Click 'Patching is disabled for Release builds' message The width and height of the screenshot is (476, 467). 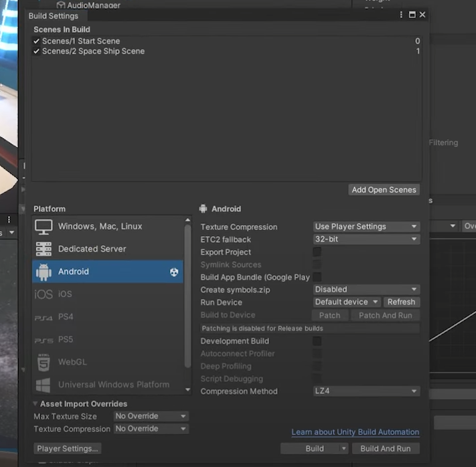point(310,329)
